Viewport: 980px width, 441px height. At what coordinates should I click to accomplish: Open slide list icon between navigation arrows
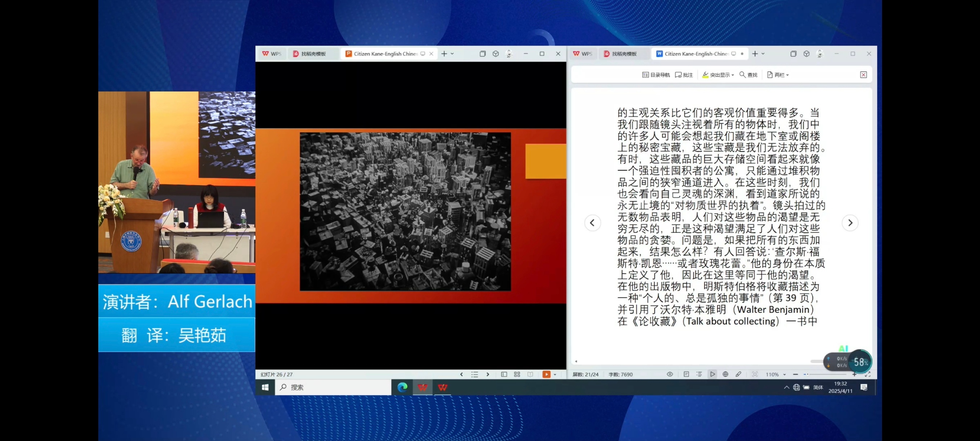[474, 374]
